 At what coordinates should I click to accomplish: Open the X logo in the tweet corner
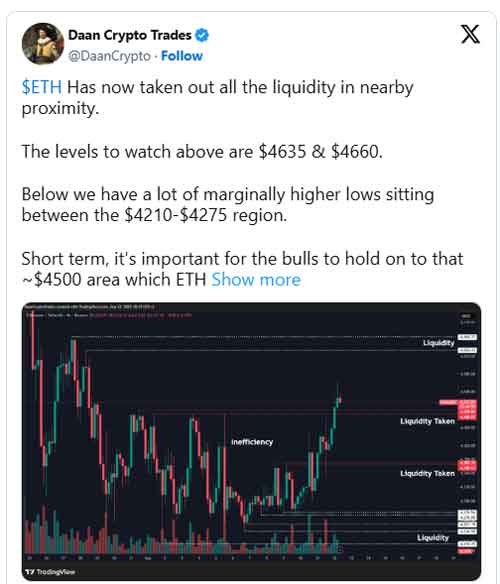coord(470,34)
